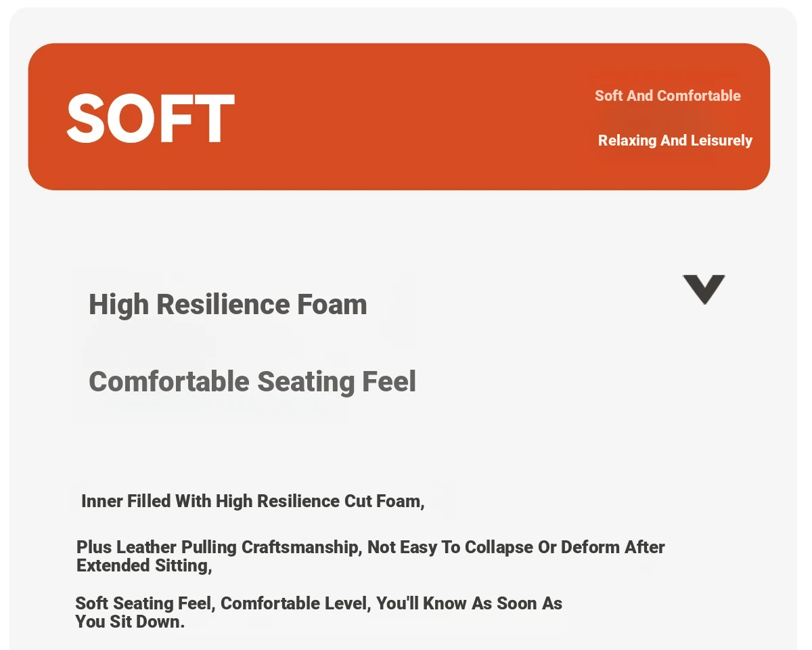Click the letter T in SOFT
The height and width of the screenshot is (650, 812).
tap(215, 118)
